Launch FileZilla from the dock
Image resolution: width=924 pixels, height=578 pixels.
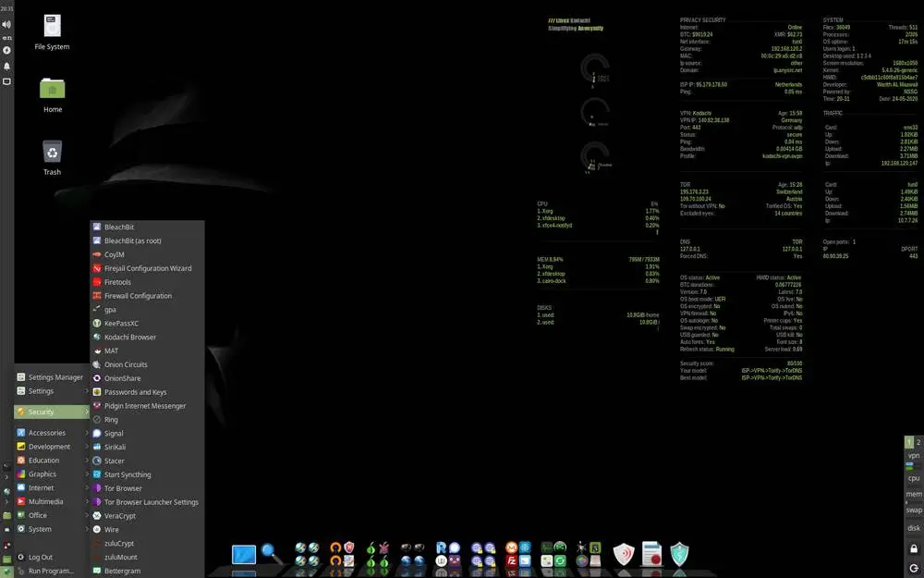pos(512,561)
